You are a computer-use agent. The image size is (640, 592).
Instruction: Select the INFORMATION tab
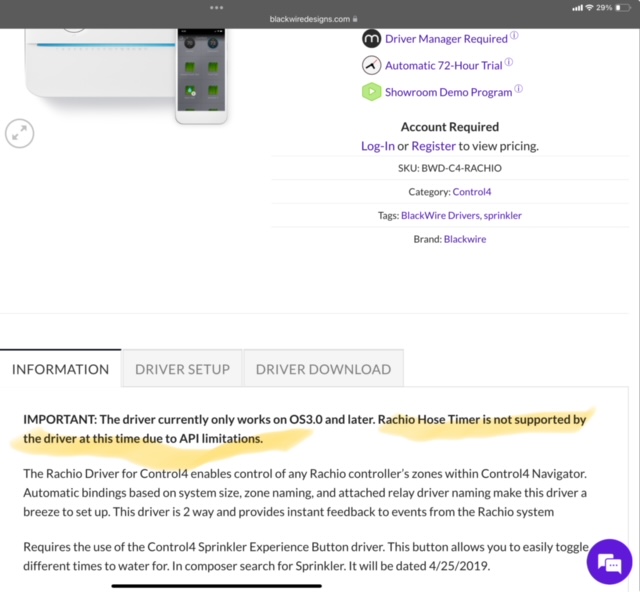pyautogui.click(x=60, y=369)
